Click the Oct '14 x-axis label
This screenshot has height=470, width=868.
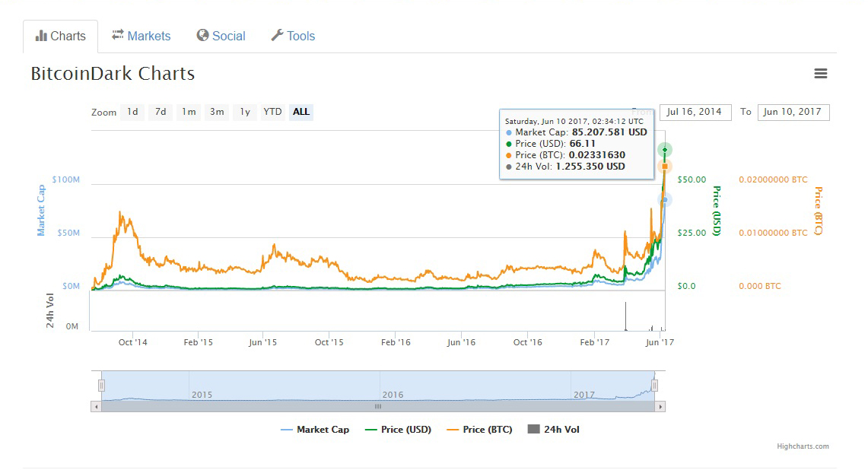133,342
